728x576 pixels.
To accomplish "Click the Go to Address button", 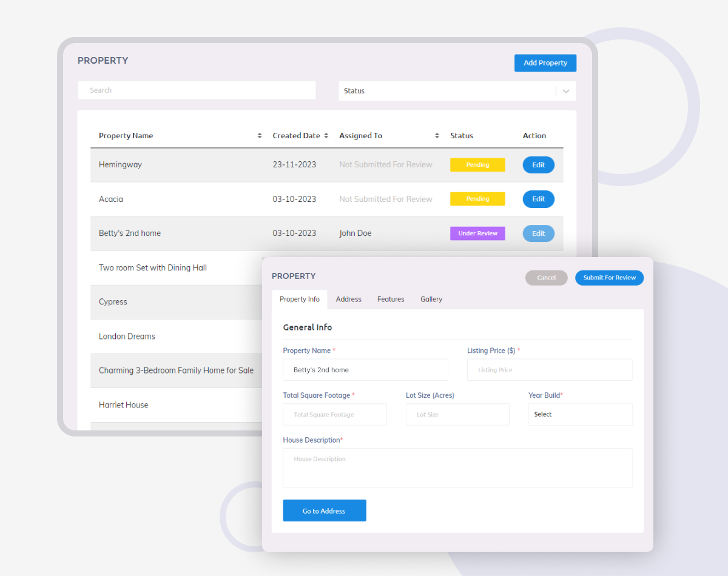I will [x=324, y=511].
